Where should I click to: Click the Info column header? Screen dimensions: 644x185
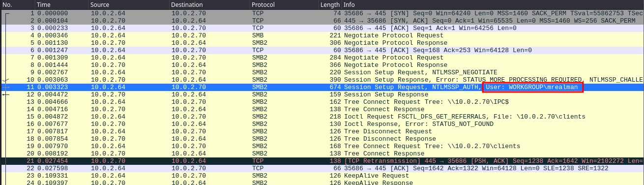click(x=493, y=4)
